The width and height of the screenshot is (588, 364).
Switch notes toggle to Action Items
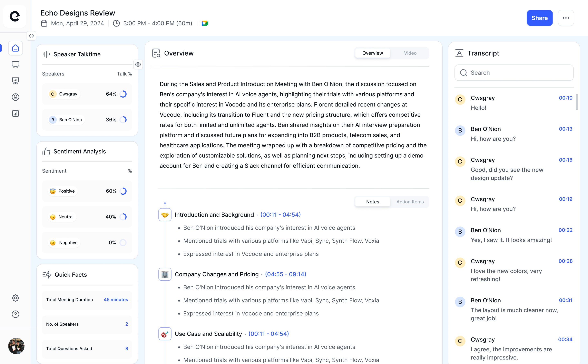pyautogui.click(x=410, y=202)
